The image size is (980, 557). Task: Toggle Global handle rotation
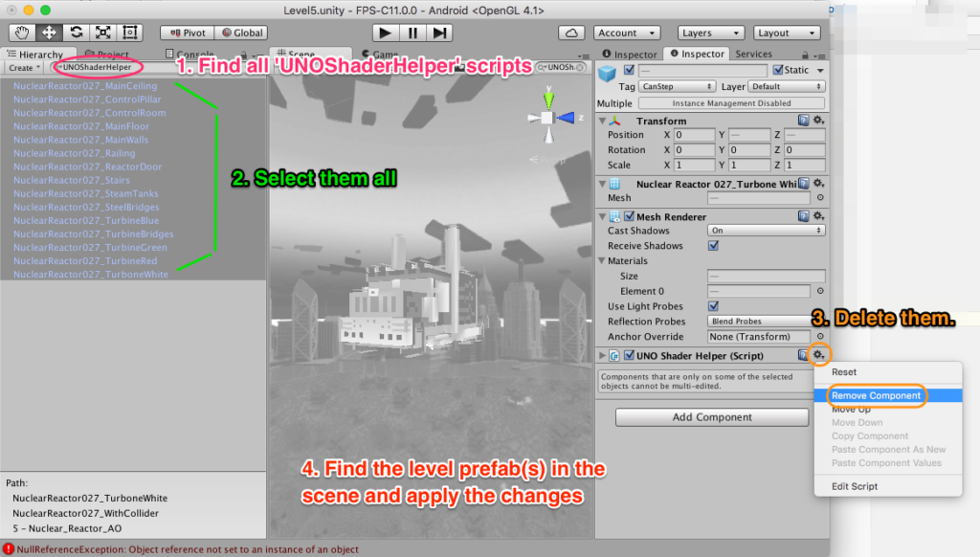click(242, 33)
